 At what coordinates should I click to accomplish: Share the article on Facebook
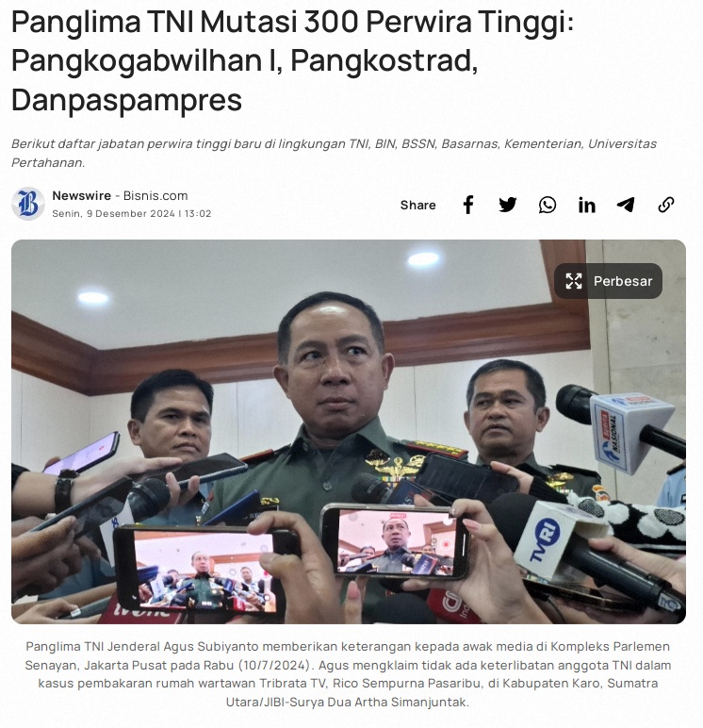(468, 205)
